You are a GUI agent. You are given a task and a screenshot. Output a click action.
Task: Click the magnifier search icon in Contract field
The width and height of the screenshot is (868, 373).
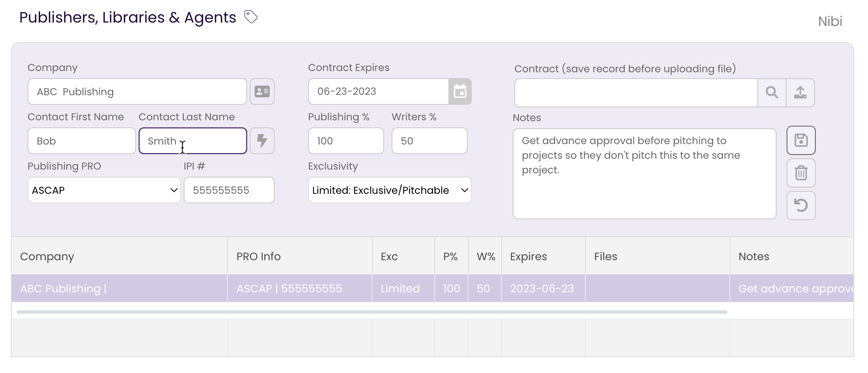pyautogui.click(x=772, y=92)
